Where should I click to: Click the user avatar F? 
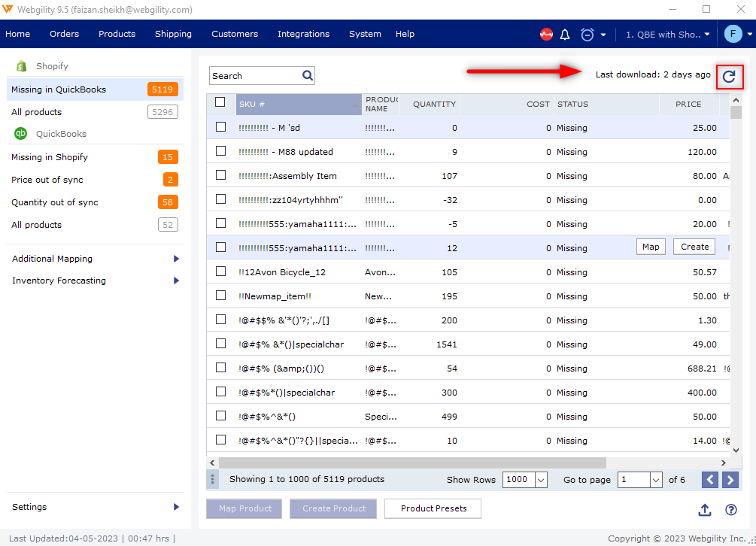(x=733, y=34)
